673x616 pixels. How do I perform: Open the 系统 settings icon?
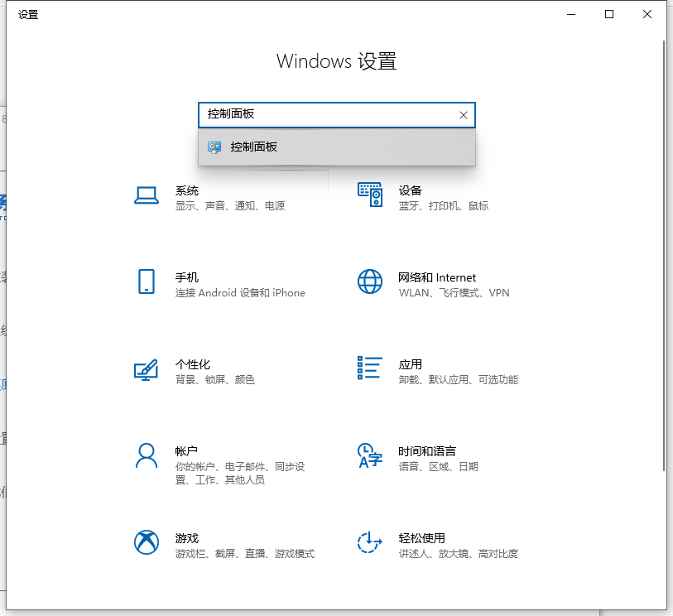pyautogui.click(x=147, y=195)
